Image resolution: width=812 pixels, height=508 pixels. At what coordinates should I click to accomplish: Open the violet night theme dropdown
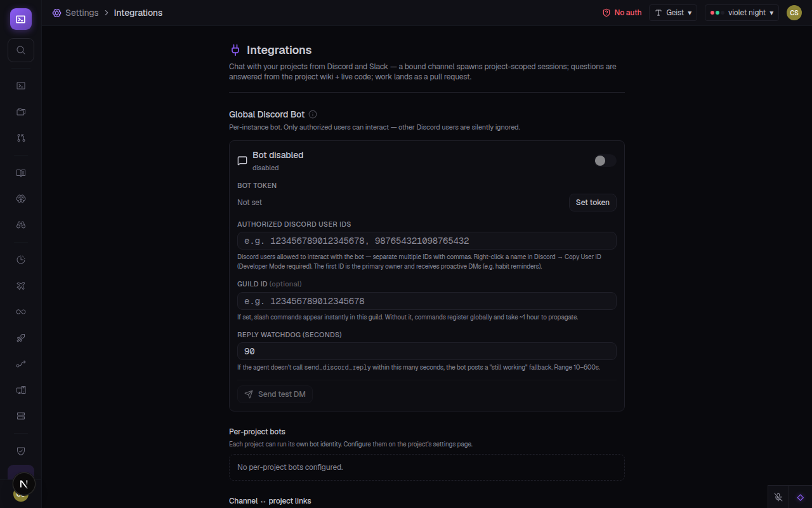(742, 13)
